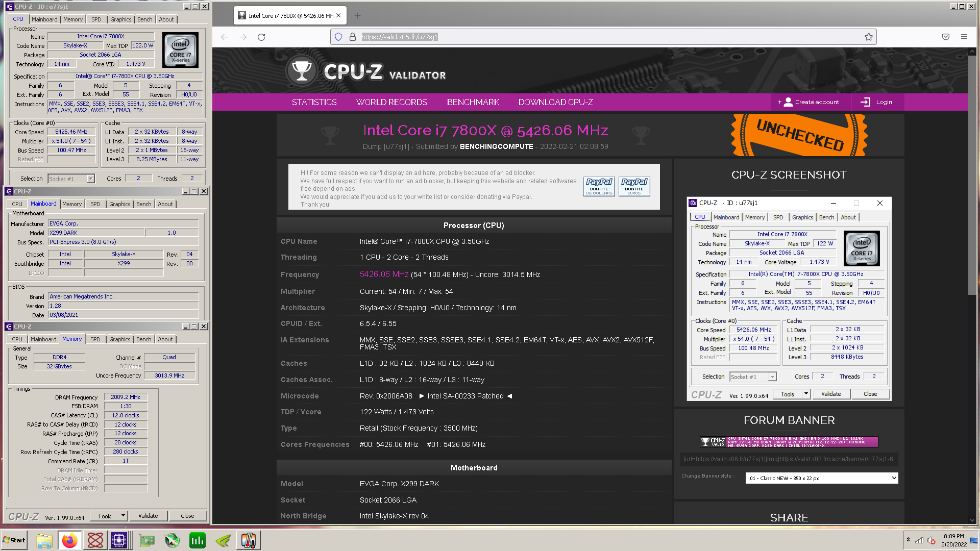980x551 pixels.
Task: Save the page to Pocket
Action: [946, 37]
